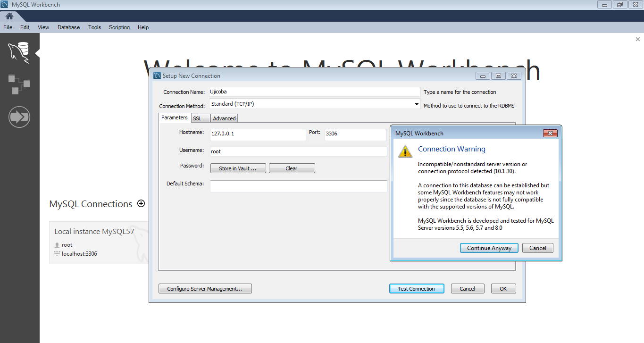Minimize the Setup New Connection dialog

pyautogui.click(x=483, y=75)
